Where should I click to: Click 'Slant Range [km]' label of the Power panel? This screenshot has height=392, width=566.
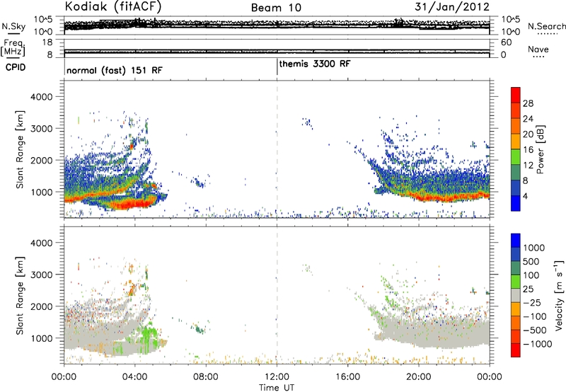click(20, 149)
